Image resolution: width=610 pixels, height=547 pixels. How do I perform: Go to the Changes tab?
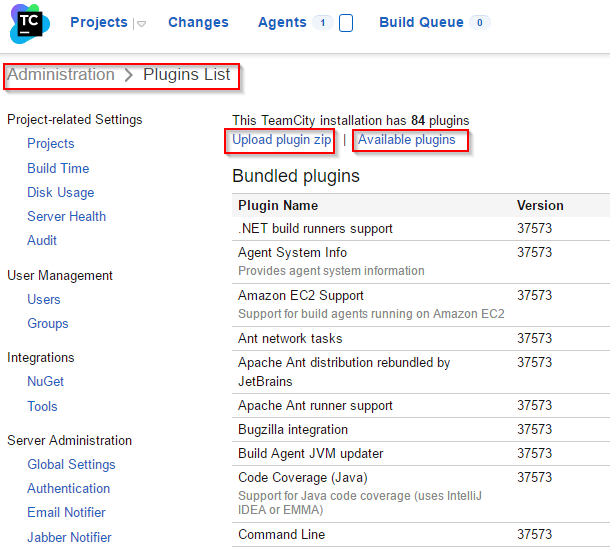coord(198,22)
